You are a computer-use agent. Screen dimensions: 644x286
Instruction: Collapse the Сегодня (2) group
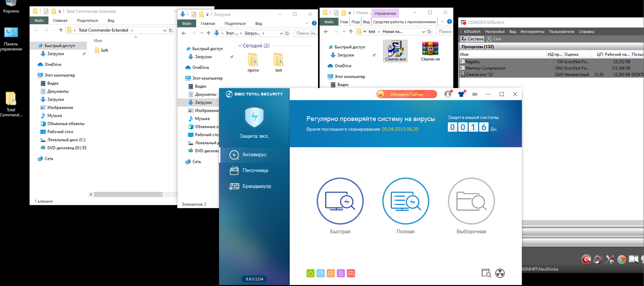[x=239, y=46]
